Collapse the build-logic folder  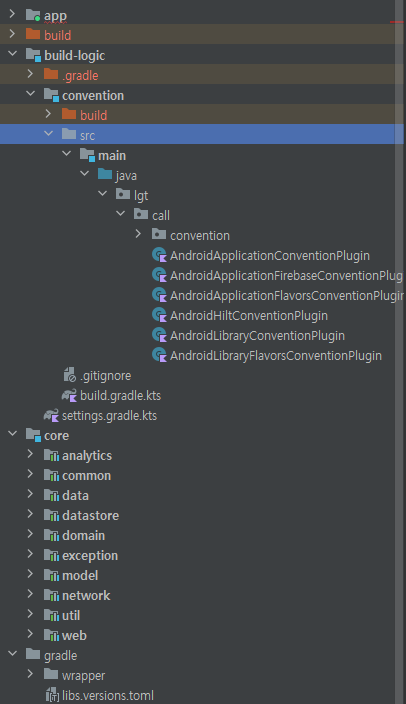[13, 54]
